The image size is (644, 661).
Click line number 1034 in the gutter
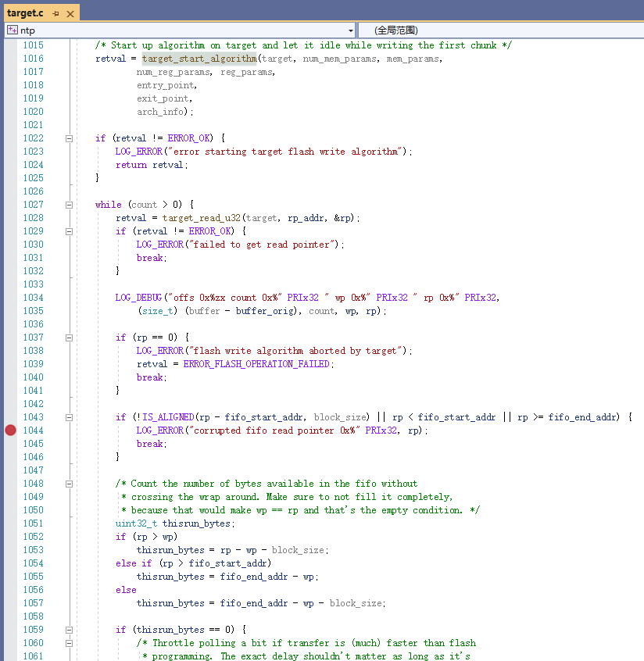(x=33, y=297)
